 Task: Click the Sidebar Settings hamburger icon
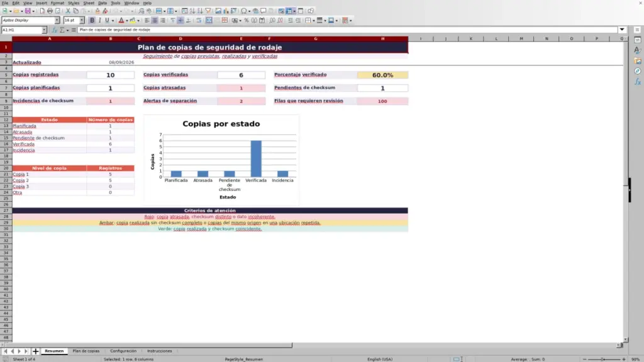638,30
